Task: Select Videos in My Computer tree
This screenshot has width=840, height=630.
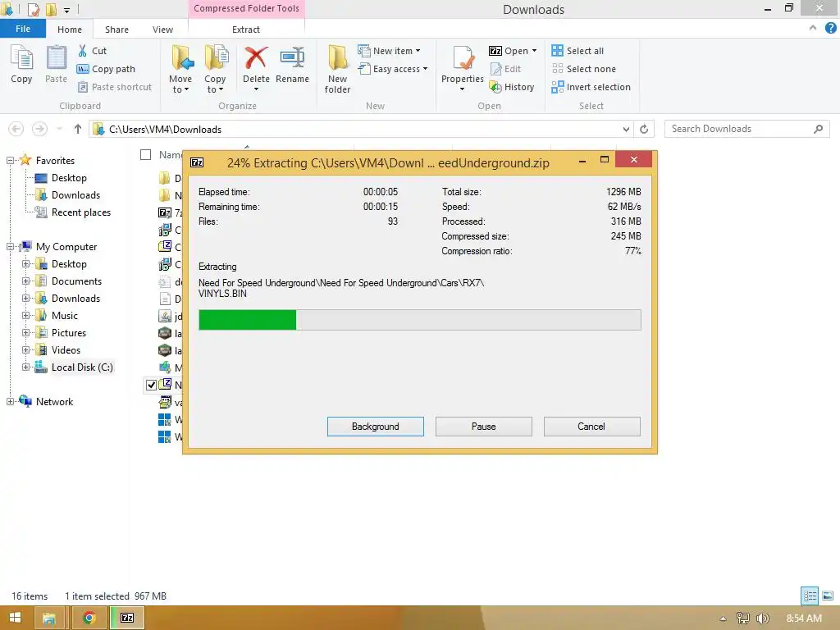Action: coord(66,350)
